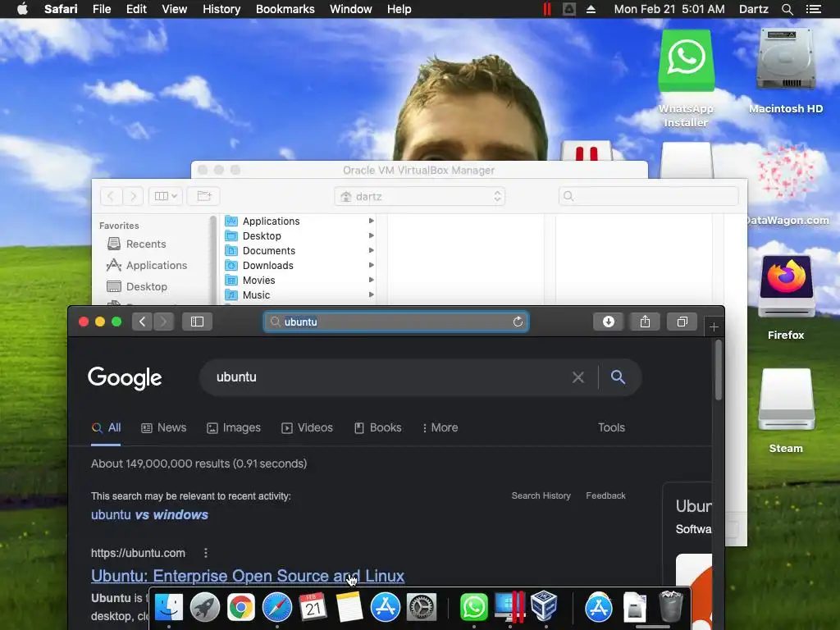Change Finder view mode dropdown

coord(166,196)
